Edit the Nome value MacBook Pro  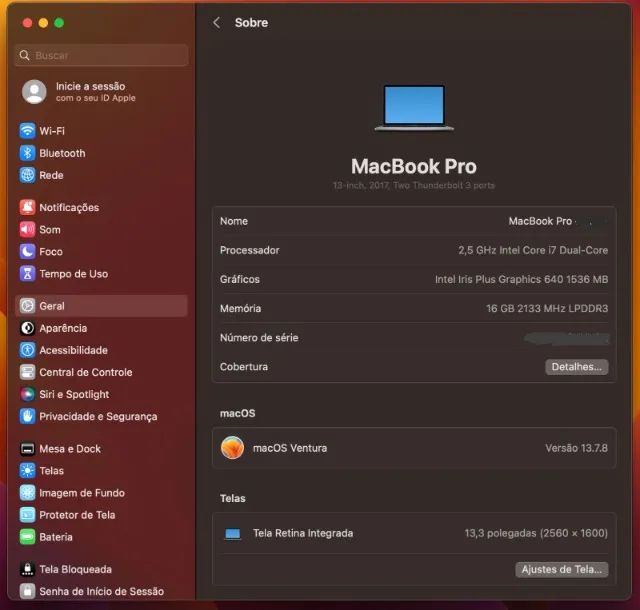click(540, 221)
